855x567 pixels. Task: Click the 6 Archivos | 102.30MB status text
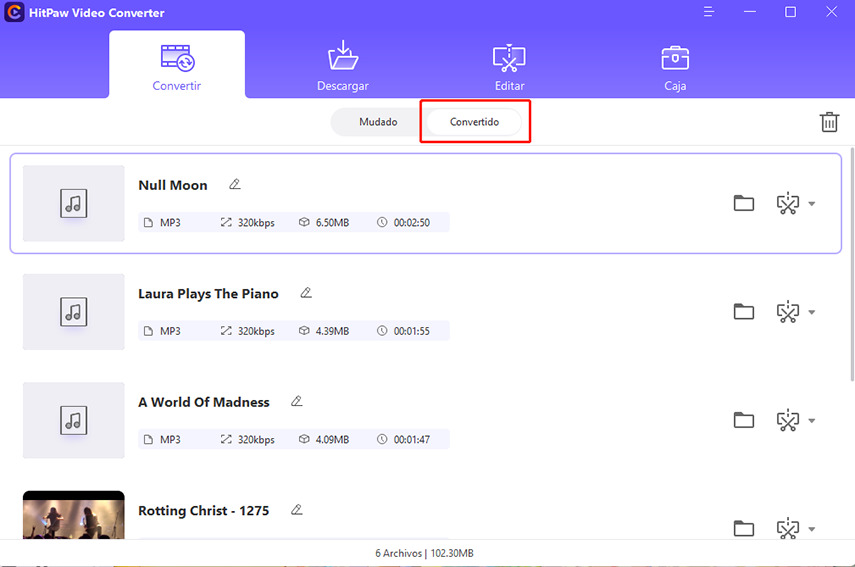424,553
